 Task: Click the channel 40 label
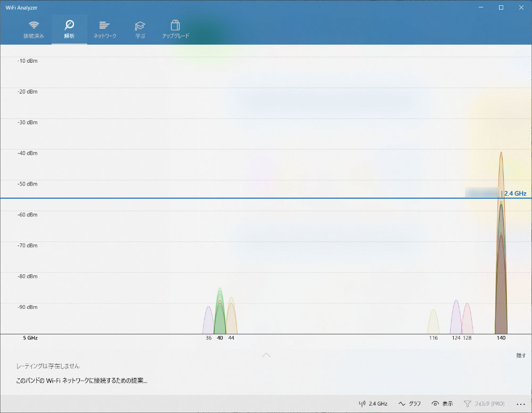click(220, 338)
